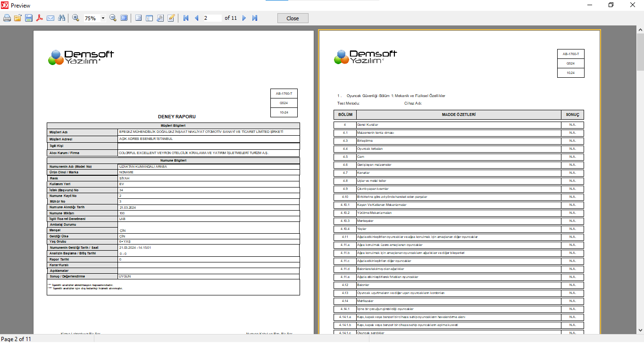This screenshot has height=343, width=644.
Task: Export report to PDF
Action: [40, 18]
